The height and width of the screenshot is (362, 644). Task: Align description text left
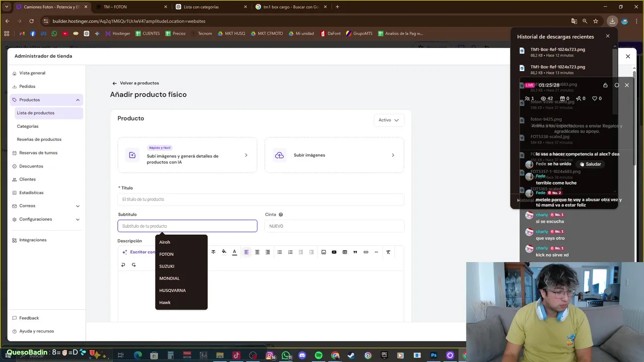[247, 252]
